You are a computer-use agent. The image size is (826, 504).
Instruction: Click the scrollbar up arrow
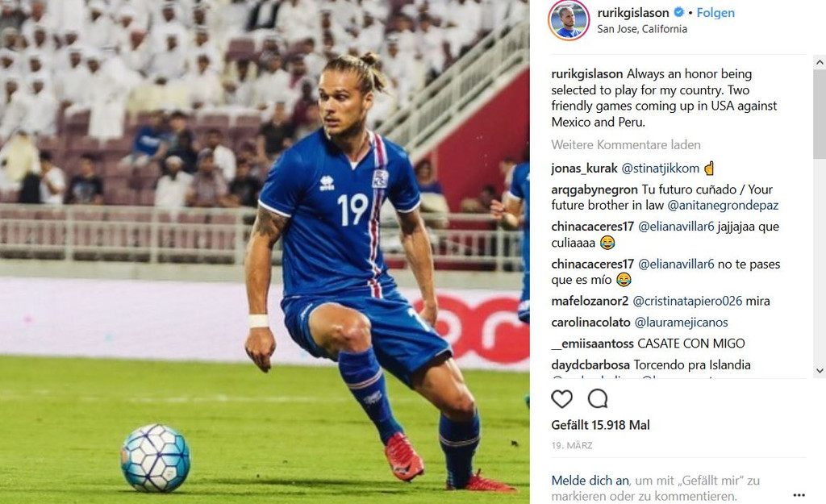[820, 62]
